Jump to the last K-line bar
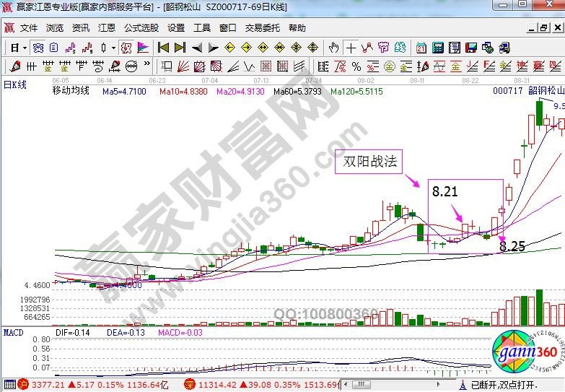The height and width of the screenshot is (392, 565). [179, 48]
